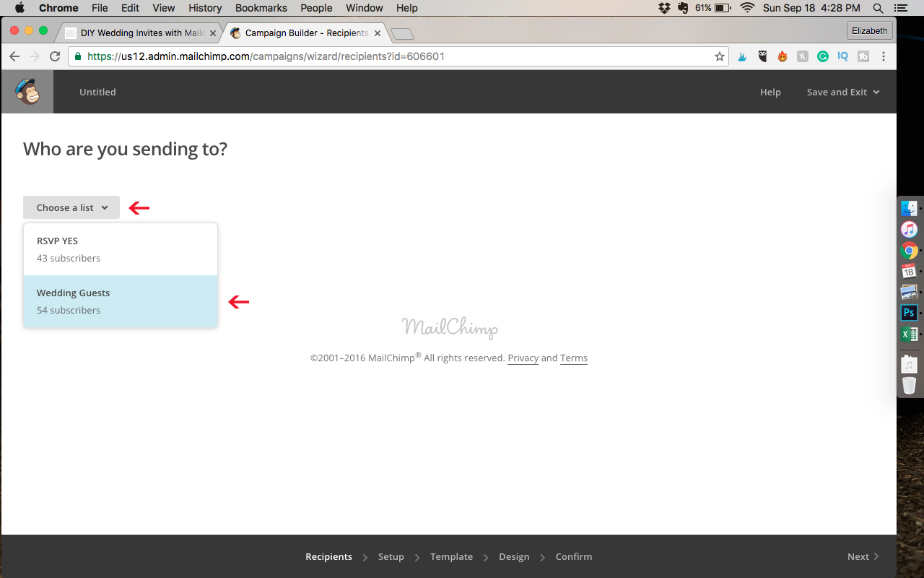Open the Privacy link

523,358
